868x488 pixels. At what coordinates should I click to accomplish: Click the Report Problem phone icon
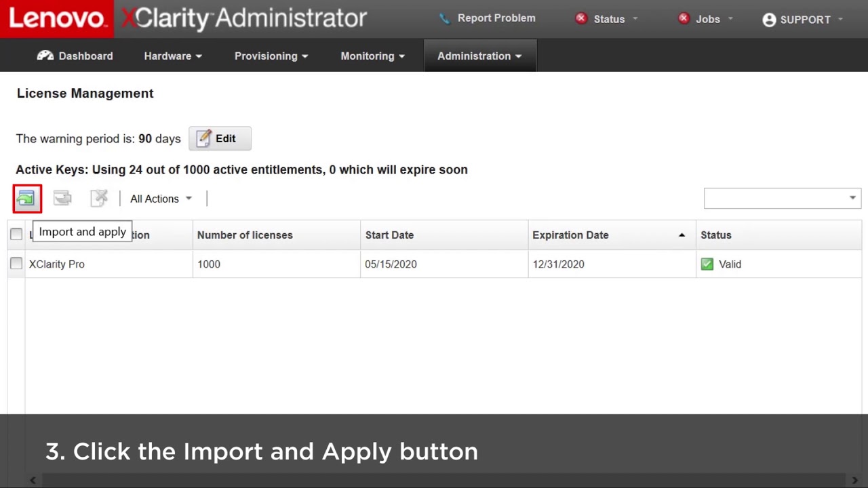[444, 18]
